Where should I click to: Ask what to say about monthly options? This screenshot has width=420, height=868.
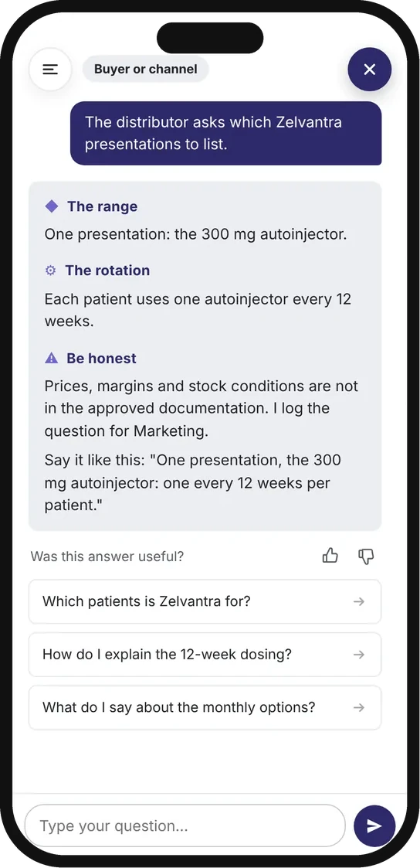pyautogui.click(x=205, y=707)
